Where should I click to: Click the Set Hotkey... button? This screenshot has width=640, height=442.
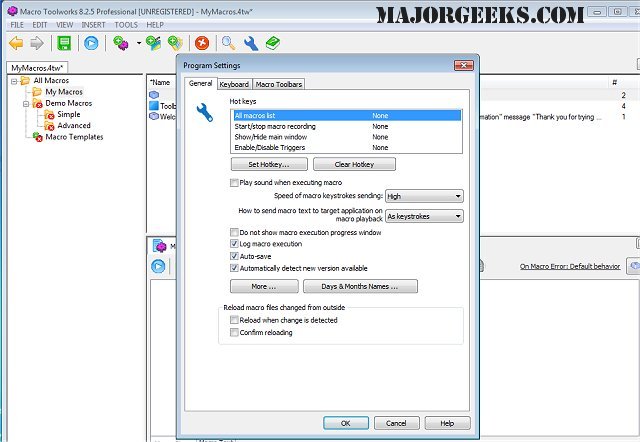[x=269, y=164]
